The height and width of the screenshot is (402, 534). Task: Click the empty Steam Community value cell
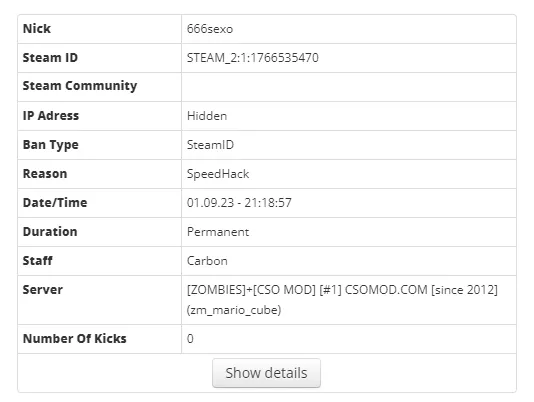(x=349, y=87)
